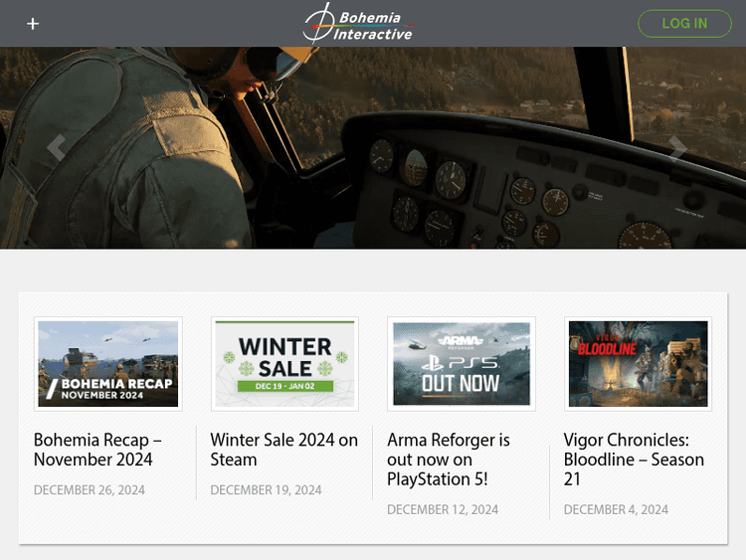Screen dimensions: 746x560
Task: Read the Bohemia Recap – November 2024 article
Action: click(97, 450)
